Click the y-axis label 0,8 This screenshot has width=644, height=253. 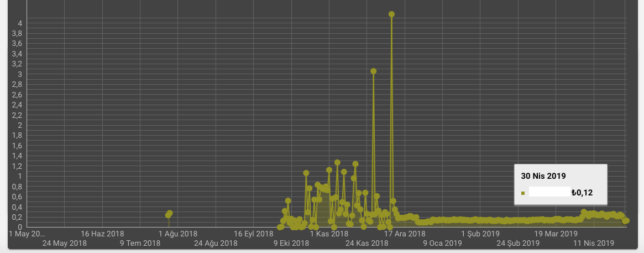[x=17, y=187]
